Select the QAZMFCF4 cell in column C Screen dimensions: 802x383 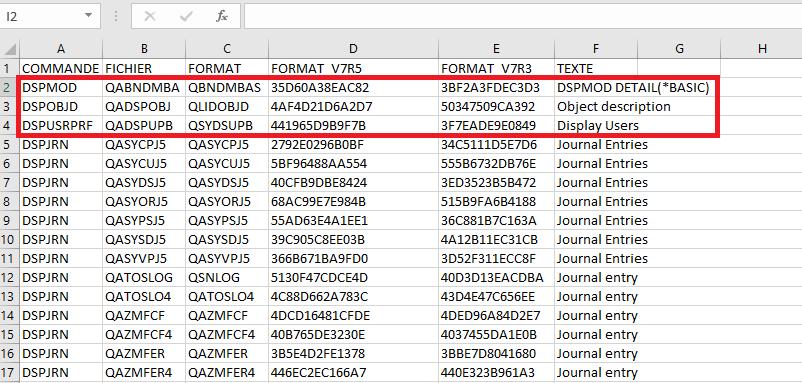(x=227, y=334)
